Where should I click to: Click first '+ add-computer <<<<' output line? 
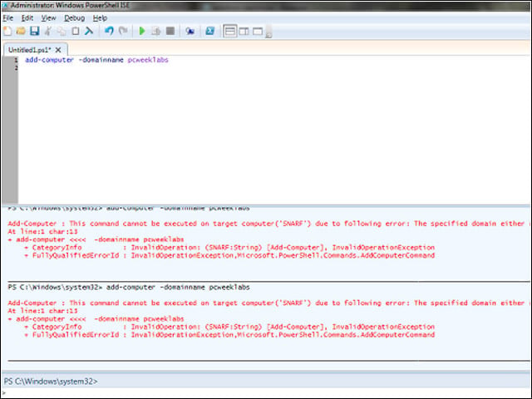point(96,239)
